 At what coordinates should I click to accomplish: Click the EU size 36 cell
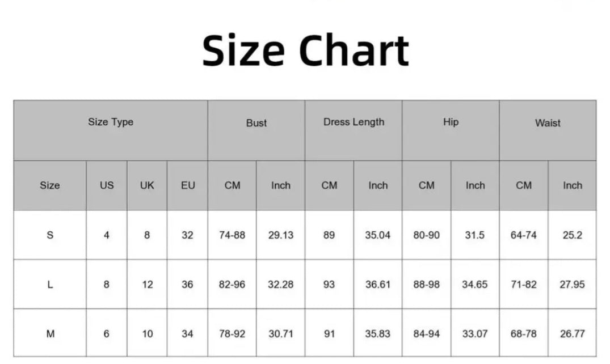coord(187,284)
